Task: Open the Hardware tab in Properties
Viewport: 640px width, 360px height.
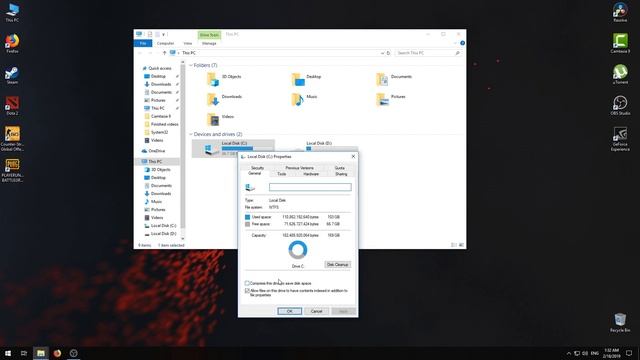Action: click(x=311, y=174)
